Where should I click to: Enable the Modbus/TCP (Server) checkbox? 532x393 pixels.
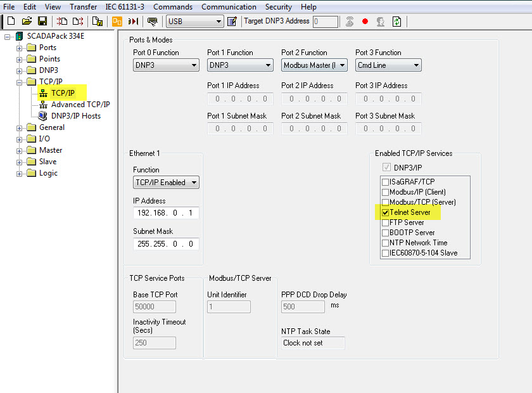click(385, 202)
